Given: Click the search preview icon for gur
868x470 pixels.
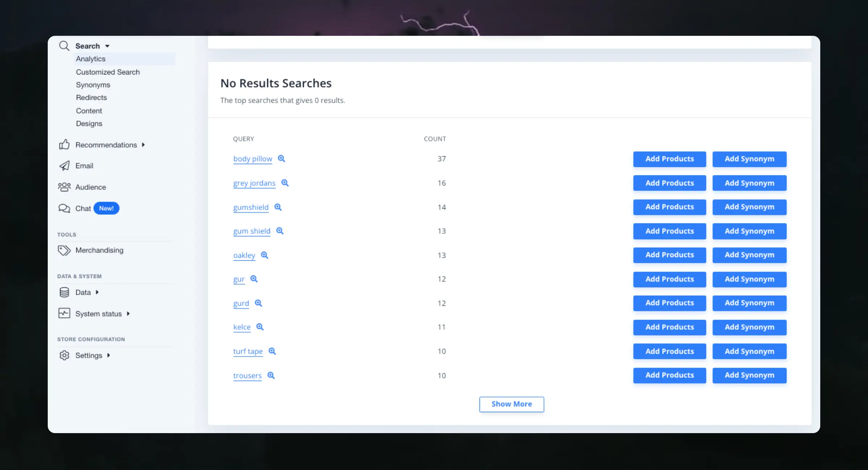Looking at the screenshot, I should [x=254, y=278].
